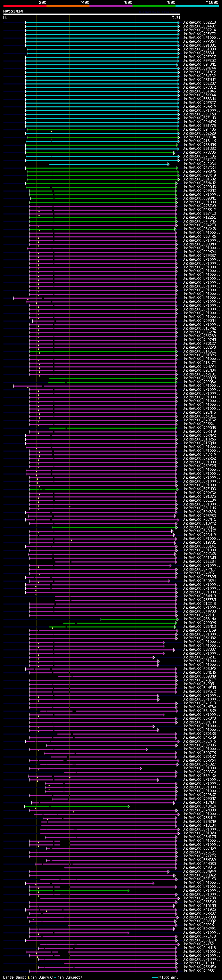Select UniRef100_B9N744 in the hit list

pyautogui.click(x=199, y=68)
